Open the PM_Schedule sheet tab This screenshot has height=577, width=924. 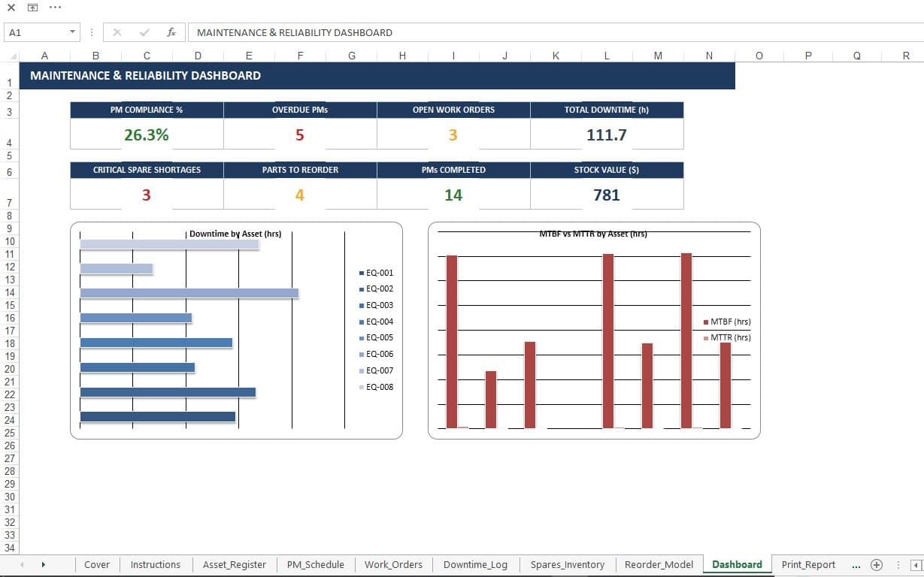tap(316, 565)
